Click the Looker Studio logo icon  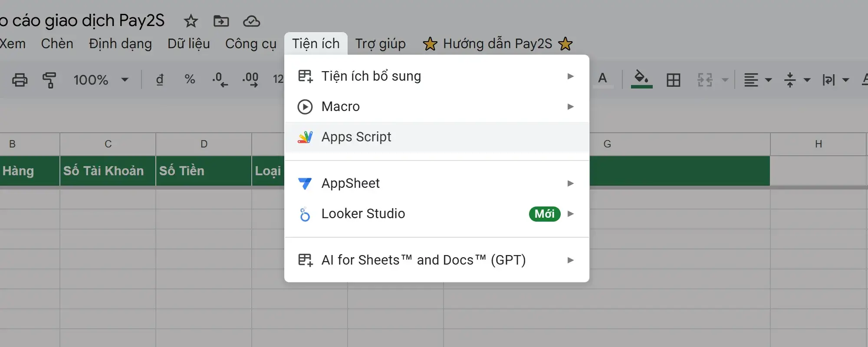coord(305,214)
